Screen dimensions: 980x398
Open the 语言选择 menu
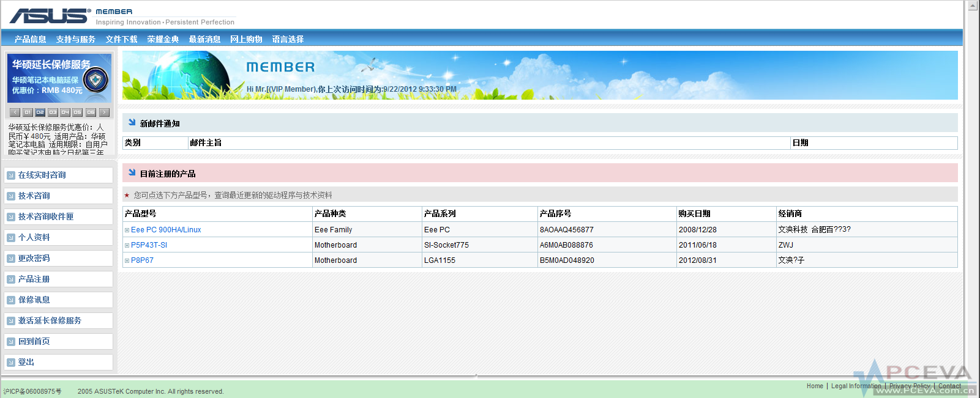coord(288,39)
